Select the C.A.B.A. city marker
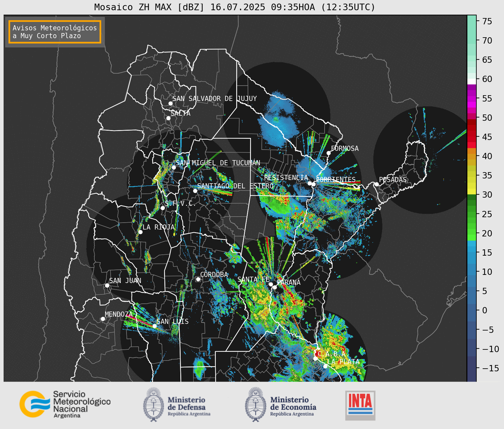Viewport: 504px width, 429px height. (316, 358)
